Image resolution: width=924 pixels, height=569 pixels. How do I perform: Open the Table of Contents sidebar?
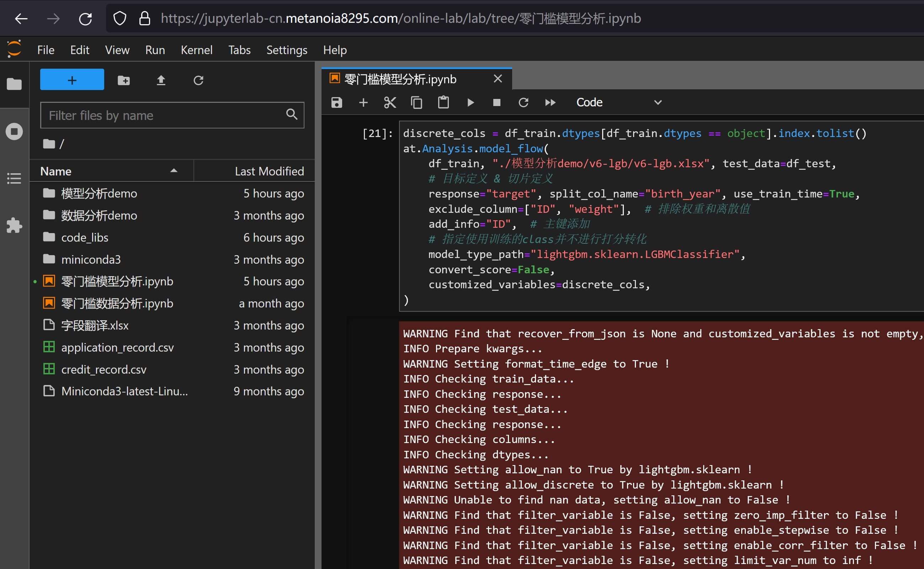point(14,178)
